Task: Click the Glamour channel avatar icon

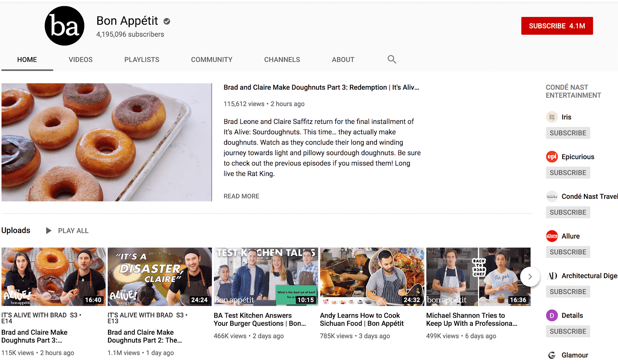Action: point(552,355)
